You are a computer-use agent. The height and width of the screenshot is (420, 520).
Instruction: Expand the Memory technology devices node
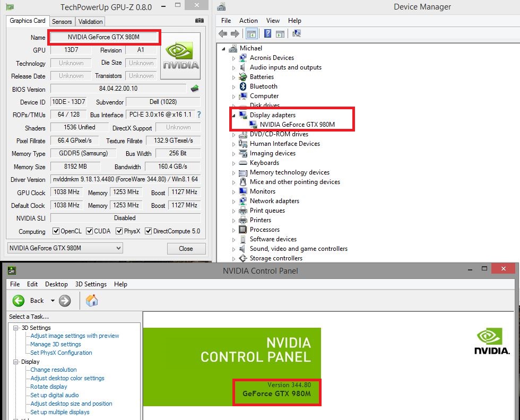[233, 173]
